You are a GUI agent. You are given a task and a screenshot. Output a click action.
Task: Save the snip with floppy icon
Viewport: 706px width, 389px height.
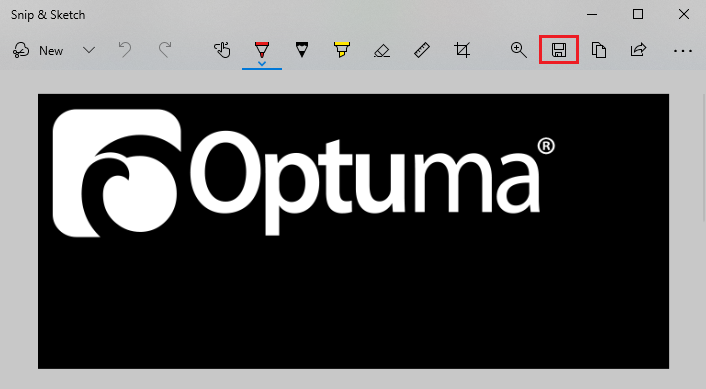click(559, 50)
